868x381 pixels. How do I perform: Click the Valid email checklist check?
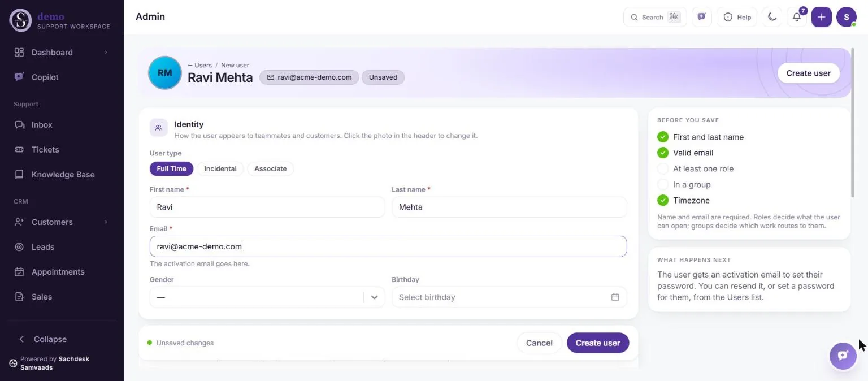(x=663, y=153)
